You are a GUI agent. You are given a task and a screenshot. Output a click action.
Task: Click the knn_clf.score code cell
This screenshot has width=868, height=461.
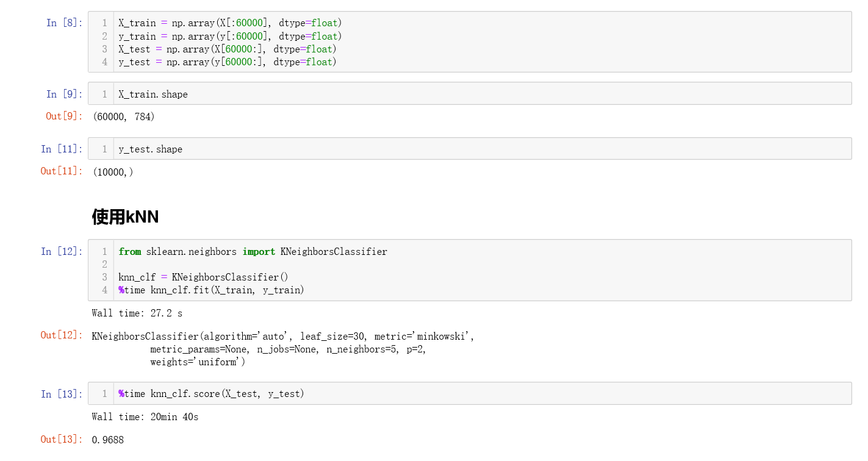pos(470,393)
